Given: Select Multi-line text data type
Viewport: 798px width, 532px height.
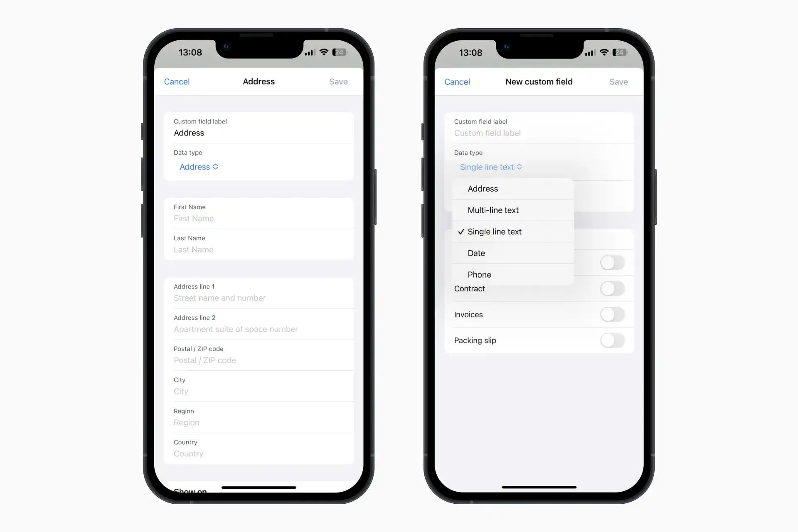Looking at the screenshot, I should click(x=493, y=209).
